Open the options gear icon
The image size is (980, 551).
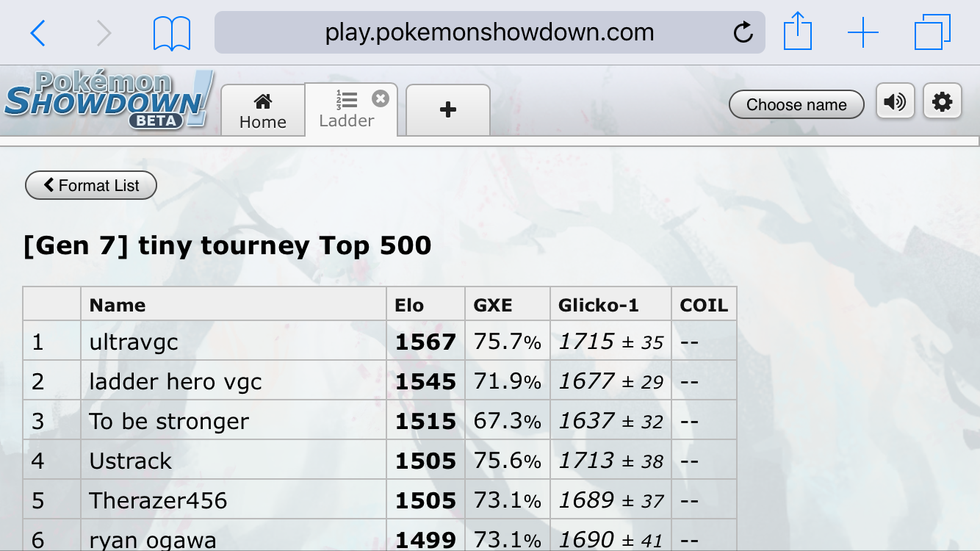click(943, 101)
